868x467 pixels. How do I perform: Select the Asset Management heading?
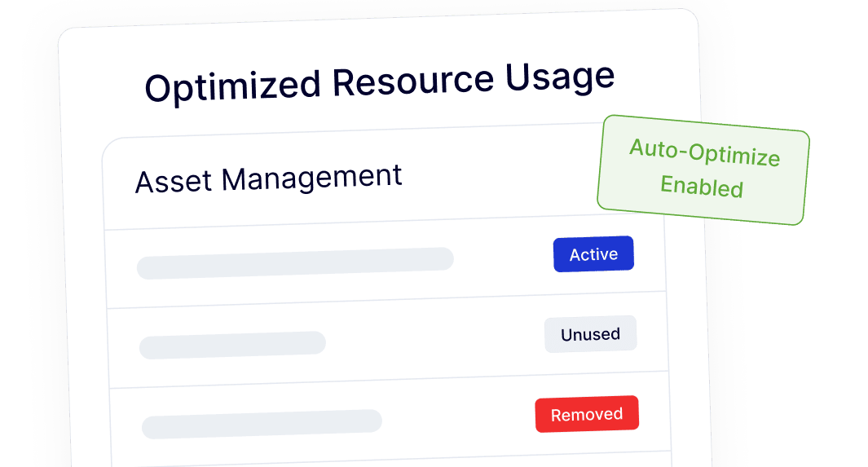[x=268, y=178]
